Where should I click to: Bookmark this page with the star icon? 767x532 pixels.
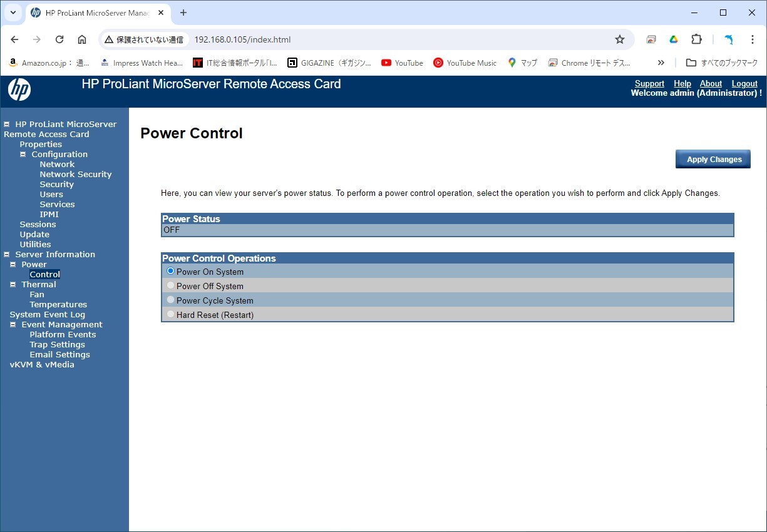[620, 39]
